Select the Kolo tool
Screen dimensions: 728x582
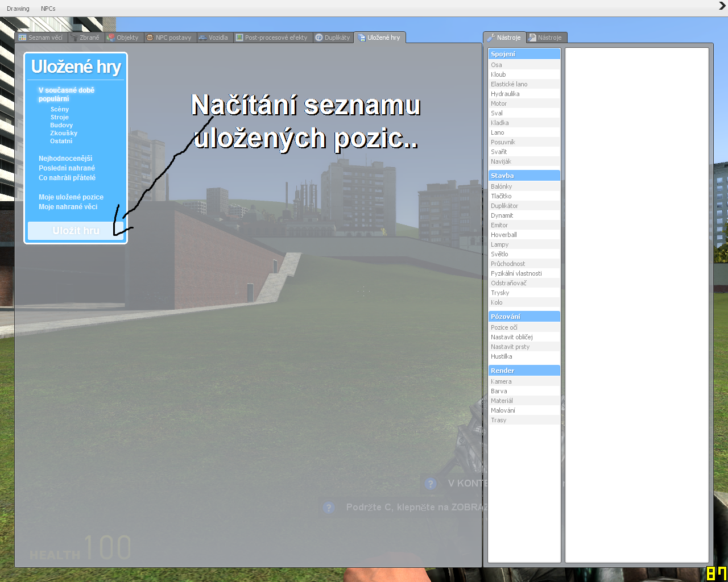coord(524,302)
